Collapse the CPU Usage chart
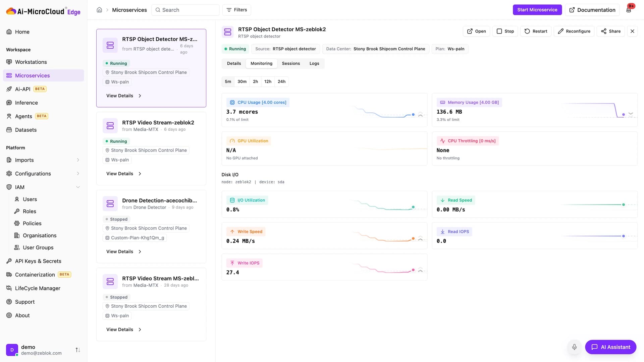The height and width of the screenshot is (362, 644). point(420,115)
